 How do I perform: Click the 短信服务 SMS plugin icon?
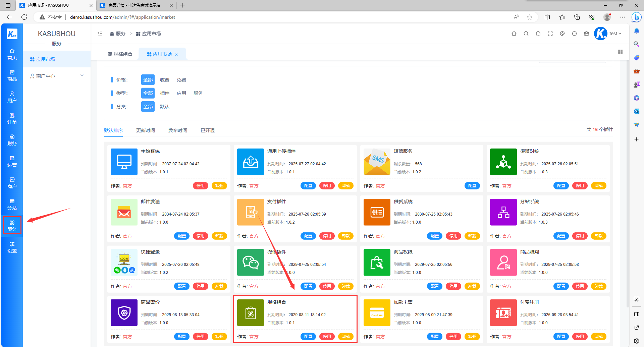[x=377, y=162]
